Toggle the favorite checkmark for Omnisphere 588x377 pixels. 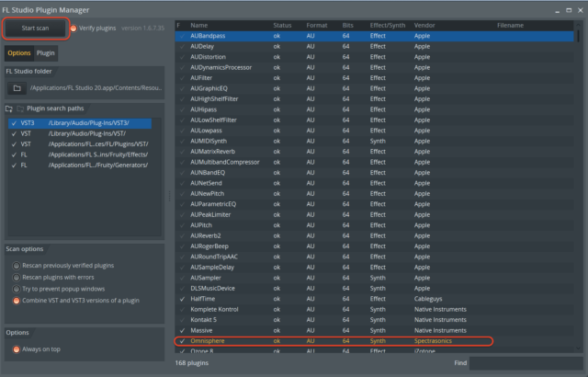[x=181, y=341]
